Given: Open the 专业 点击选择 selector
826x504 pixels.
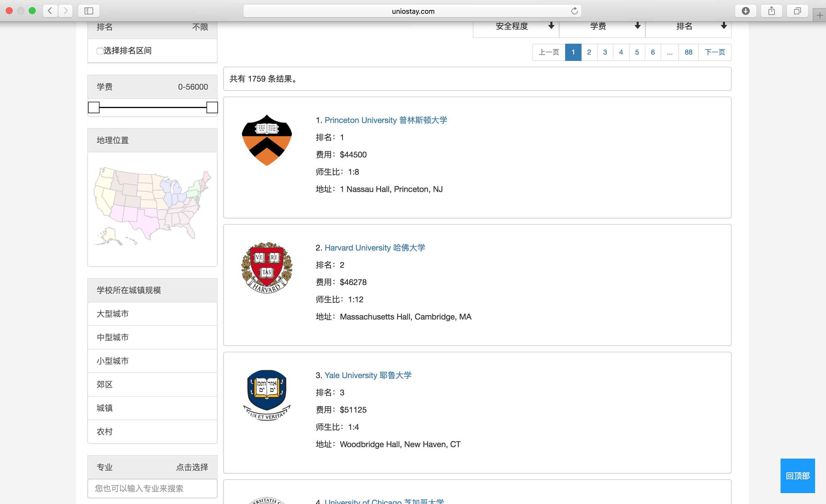Looking at the screenshot, I should pos(152,467).
